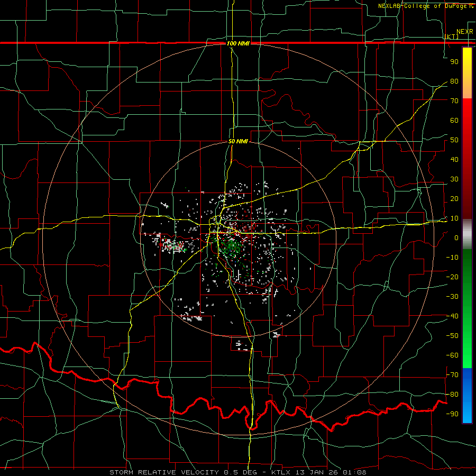Click the "10" scale value

pyautogui.click(x=454, y=218)
